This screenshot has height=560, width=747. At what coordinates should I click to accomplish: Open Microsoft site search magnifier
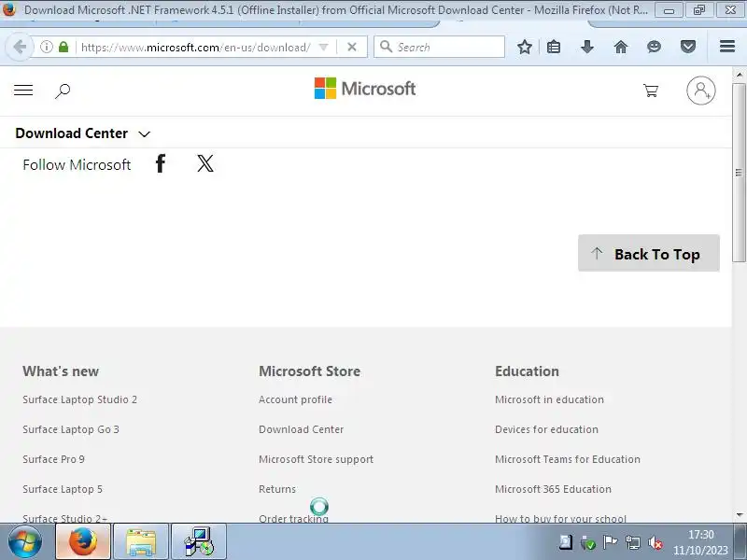(63, 91)
